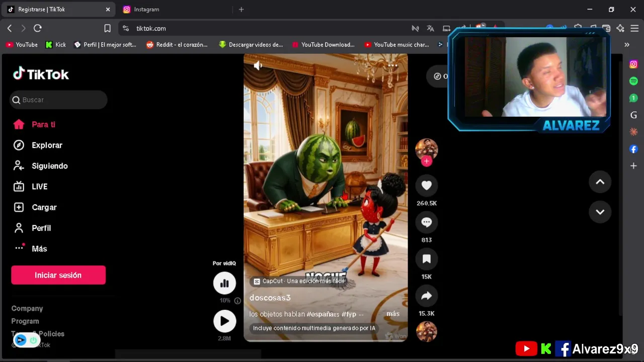Open the Perfil page

coord(32,228)
